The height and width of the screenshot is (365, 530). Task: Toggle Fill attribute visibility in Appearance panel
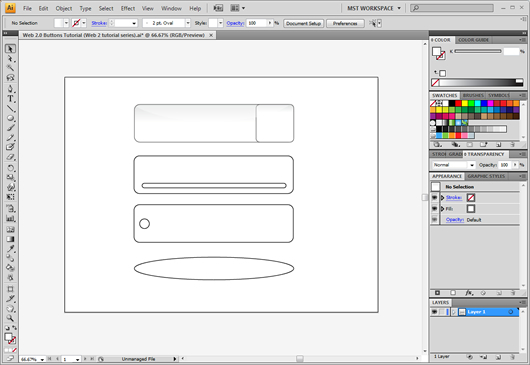point(435,209)
